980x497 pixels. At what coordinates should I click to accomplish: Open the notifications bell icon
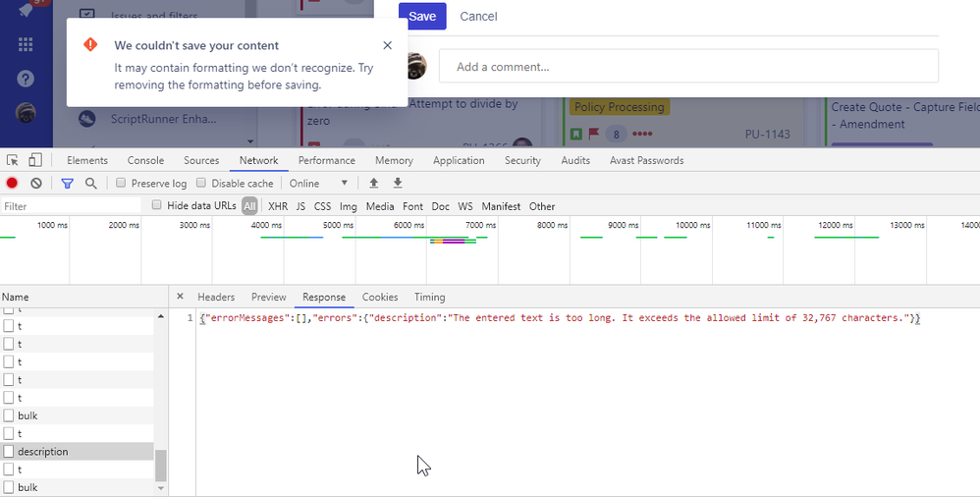(x=26, y=10)
